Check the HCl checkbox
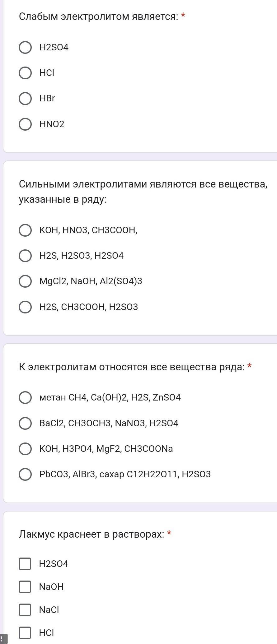Image resolution: width=277 pixels, height=644 pixels. point(25,633)
